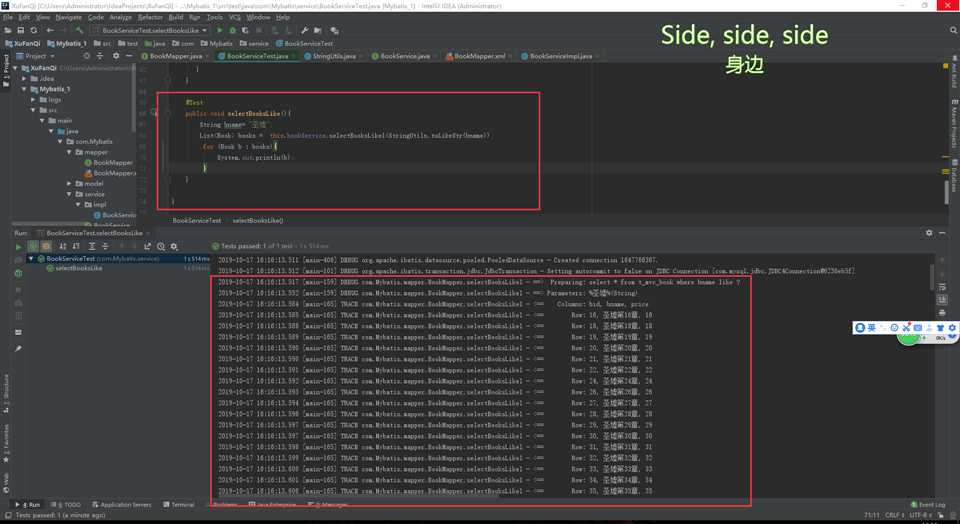The height and width of the screenshot is (524, 960).
Task: Click the green Run button in main toolbar
Action: pos(222,31)
